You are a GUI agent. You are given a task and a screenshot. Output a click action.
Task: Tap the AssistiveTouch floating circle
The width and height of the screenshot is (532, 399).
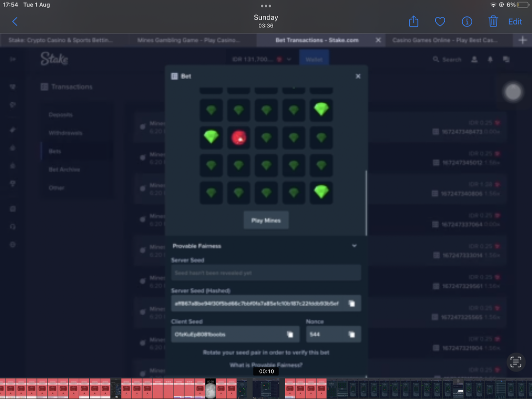click(x=513, y=92)
